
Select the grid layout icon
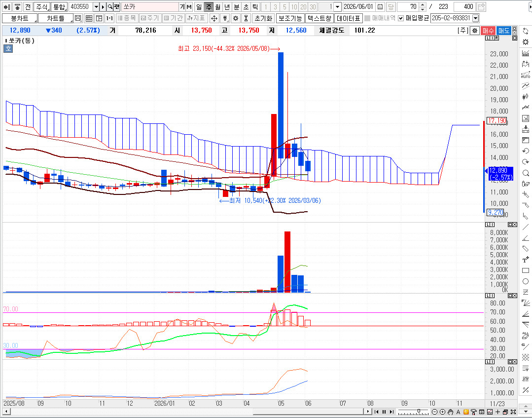[89, 18]
